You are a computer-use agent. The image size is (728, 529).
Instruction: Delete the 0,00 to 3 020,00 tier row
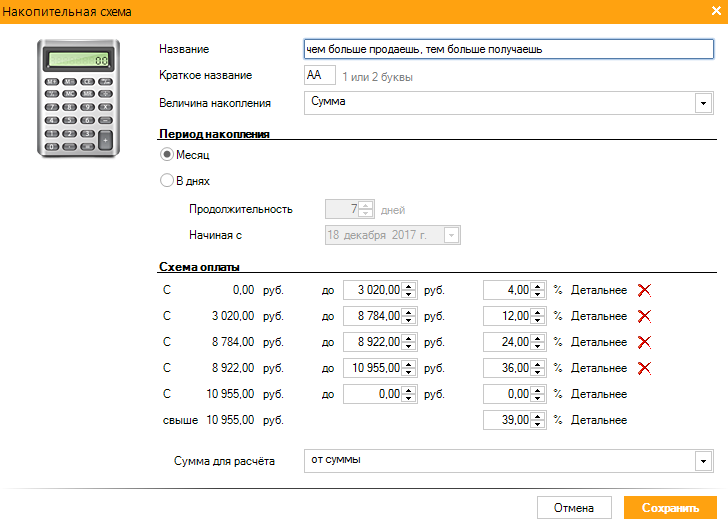click(644, 290)
